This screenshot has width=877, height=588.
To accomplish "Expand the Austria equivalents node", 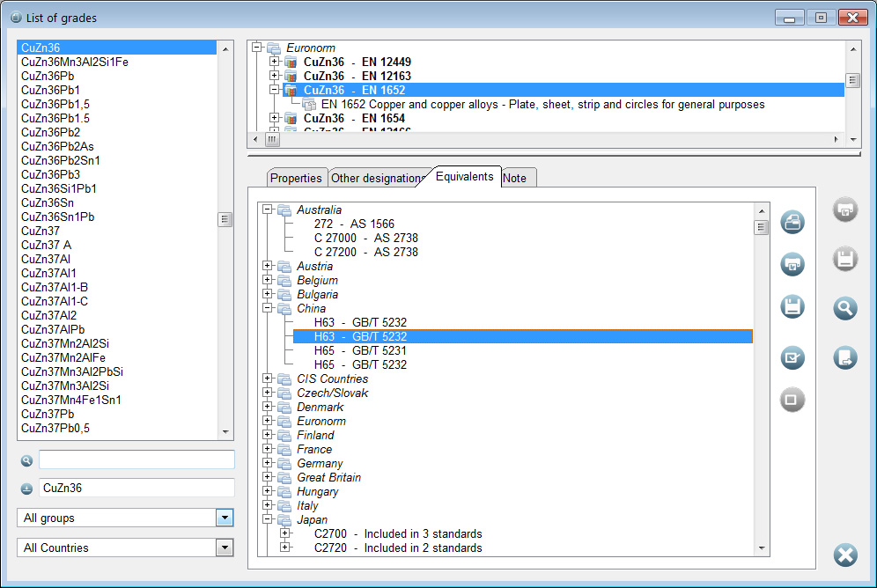I will 268,266.
